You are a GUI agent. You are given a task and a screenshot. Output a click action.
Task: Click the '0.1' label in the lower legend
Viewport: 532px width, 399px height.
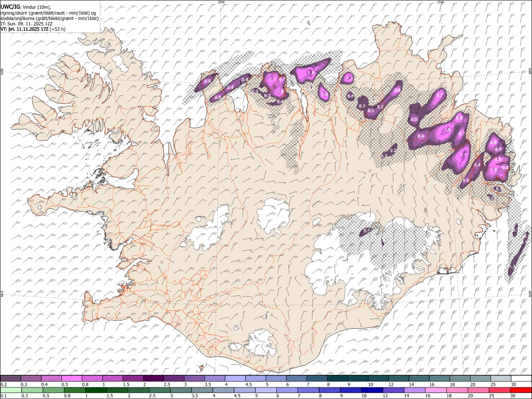pos(3,396)
